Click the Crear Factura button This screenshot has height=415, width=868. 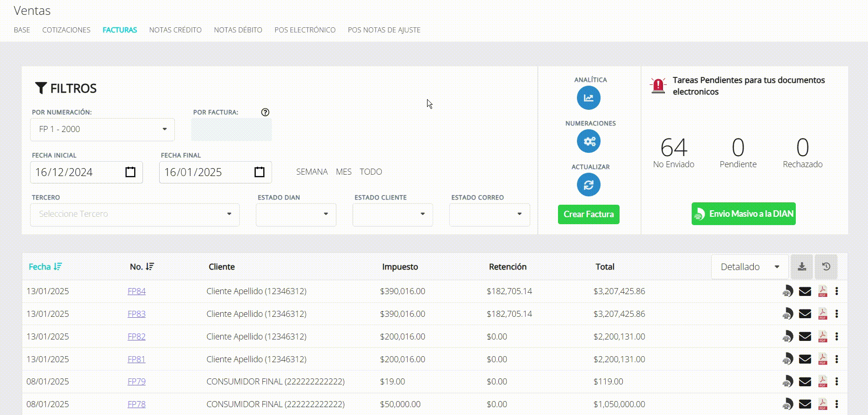tap(589, 214)
